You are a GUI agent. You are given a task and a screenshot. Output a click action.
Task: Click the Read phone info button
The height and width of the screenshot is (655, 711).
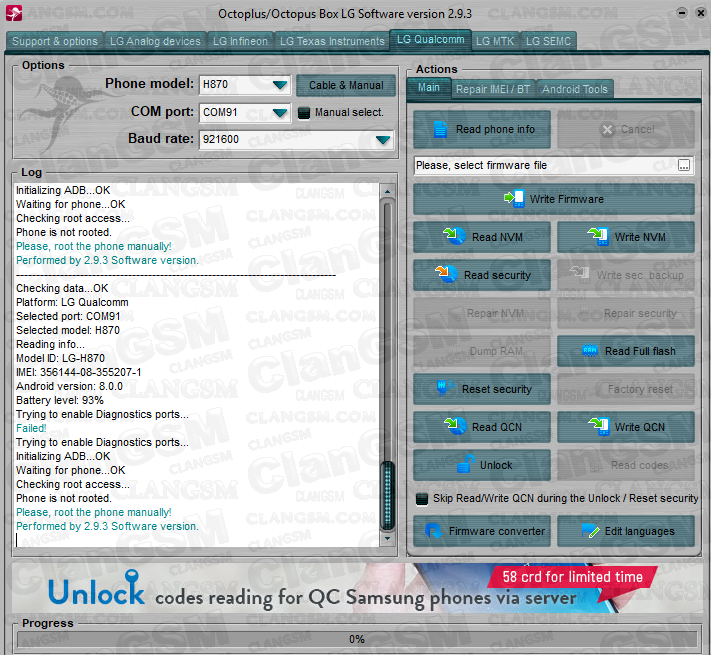(482, 129)
